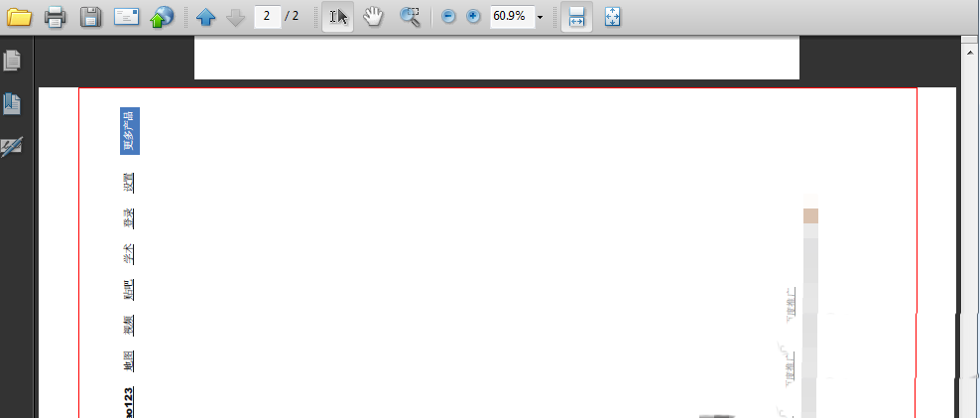This screenshot has width=980, height=418.
Task: Click the page number field showing 2
Action: click(x=267, y=16)
